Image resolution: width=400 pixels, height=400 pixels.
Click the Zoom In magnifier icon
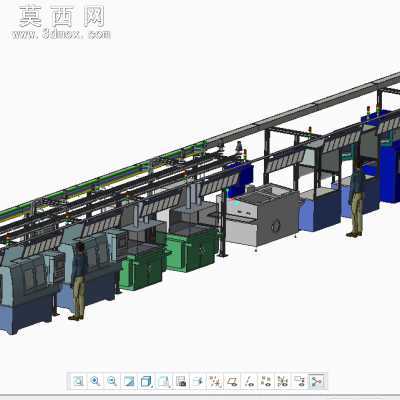click(96, 381)
